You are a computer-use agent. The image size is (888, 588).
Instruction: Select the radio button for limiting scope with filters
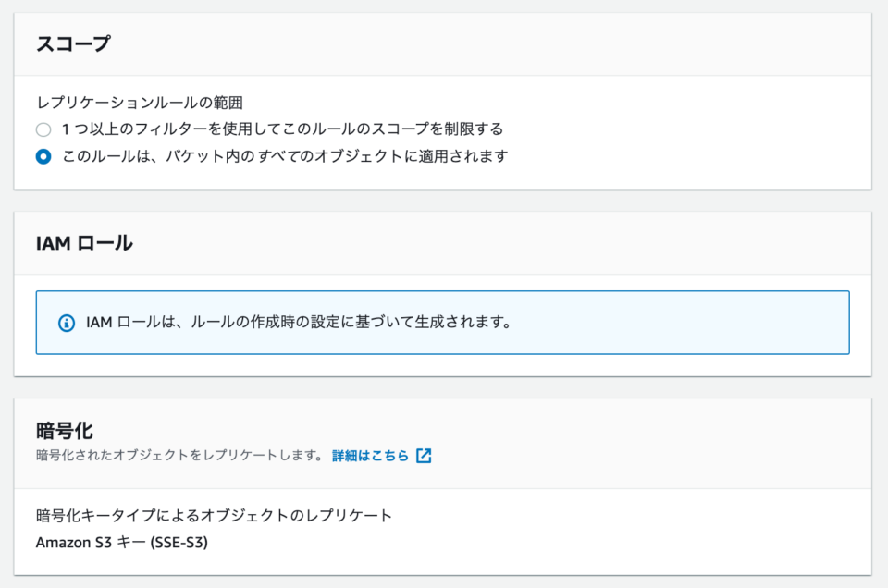click(x=43, y=129)
